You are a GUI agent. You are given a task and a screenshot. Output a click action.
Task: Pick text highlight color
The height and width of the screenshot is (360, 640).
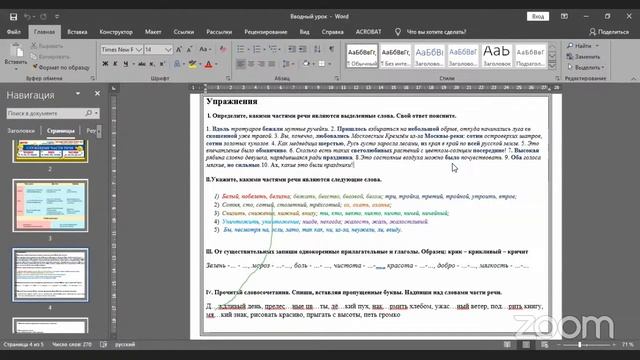(x=192, y=64)
